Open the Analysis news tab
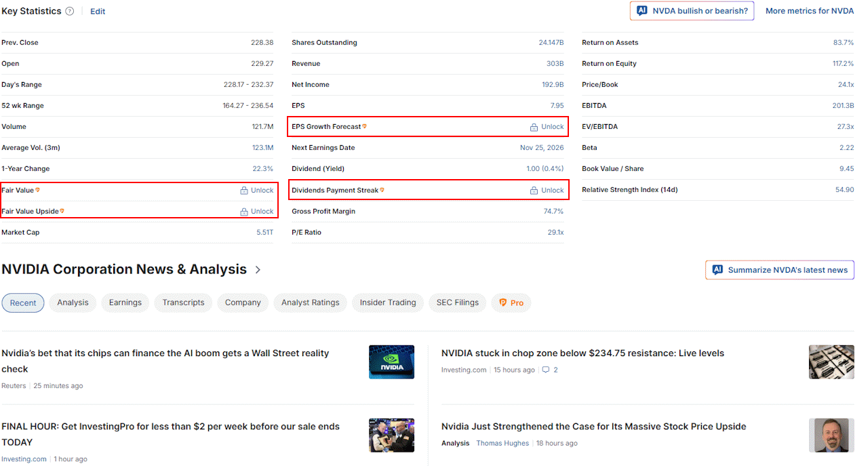This screenshot has height=466, width=868. [x=73, y=303]
